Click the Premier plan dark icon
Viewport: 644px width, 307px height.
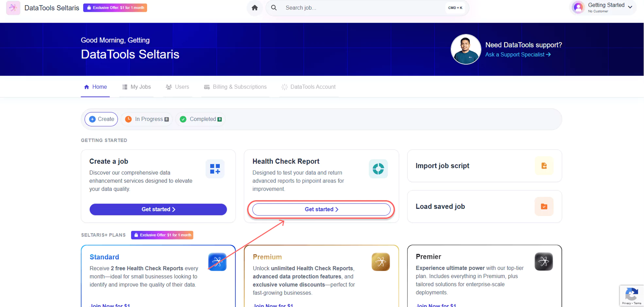(x=544, y=261)
